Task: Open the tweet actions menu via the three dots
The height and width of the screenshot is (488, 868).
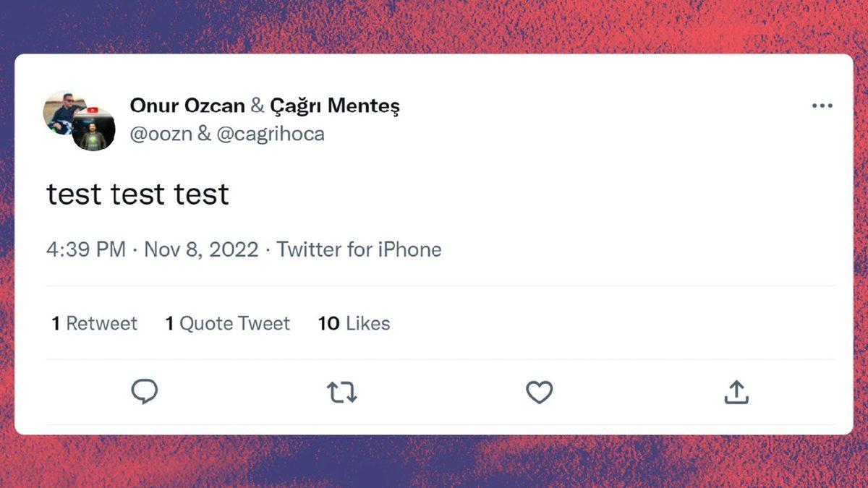Action: (x=822, y=106)
